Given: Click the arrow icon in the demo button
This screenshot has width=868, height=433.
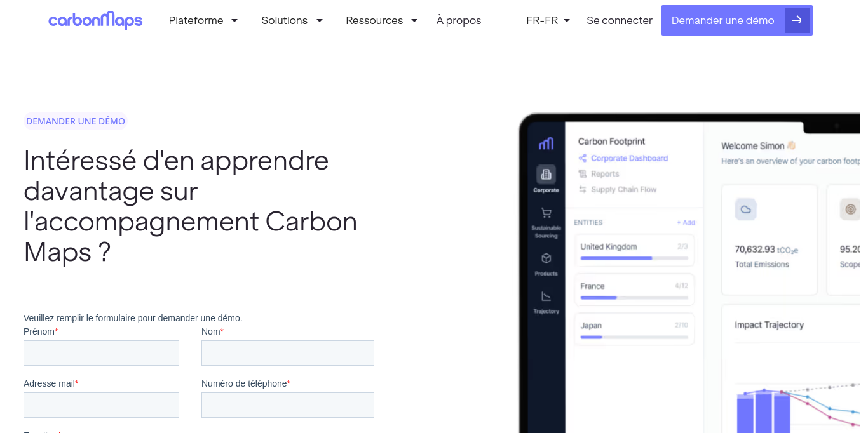Looking at the screenshot, I should click(x=797, y=20).
